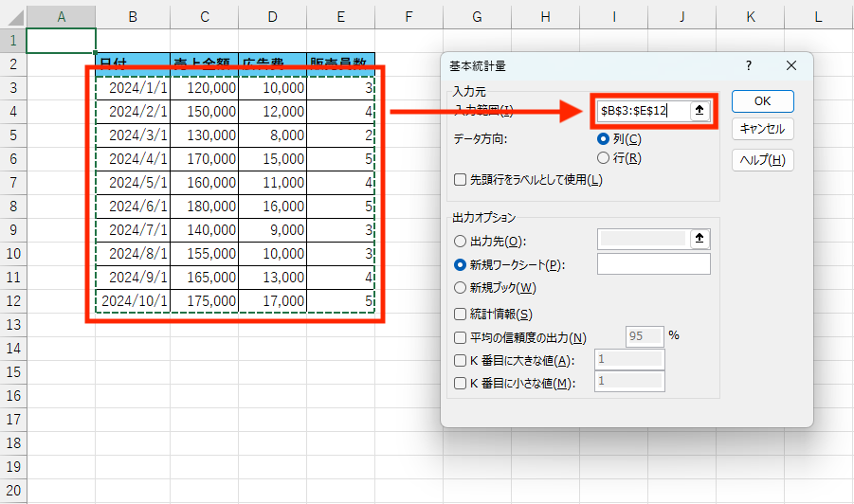Click the K smallest value field

(x=629, y=381)
